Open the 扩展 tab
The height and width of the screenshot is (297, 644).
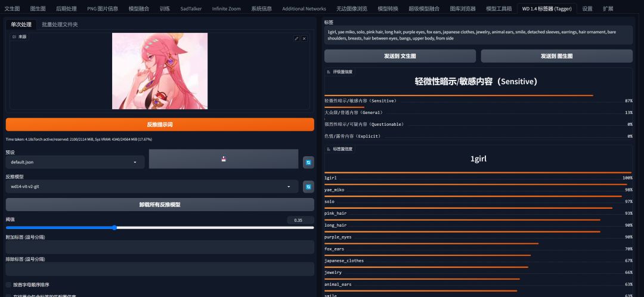(608, 8)
